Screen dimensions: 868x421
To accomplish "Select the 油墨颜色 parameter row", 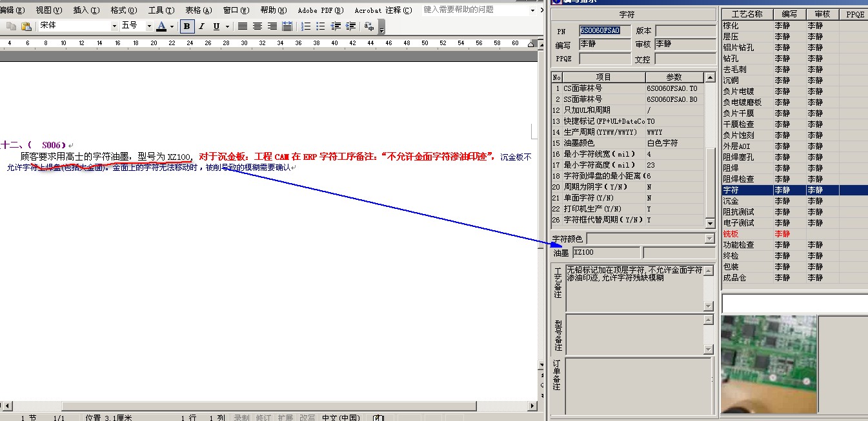I will [x=628, y=143].
